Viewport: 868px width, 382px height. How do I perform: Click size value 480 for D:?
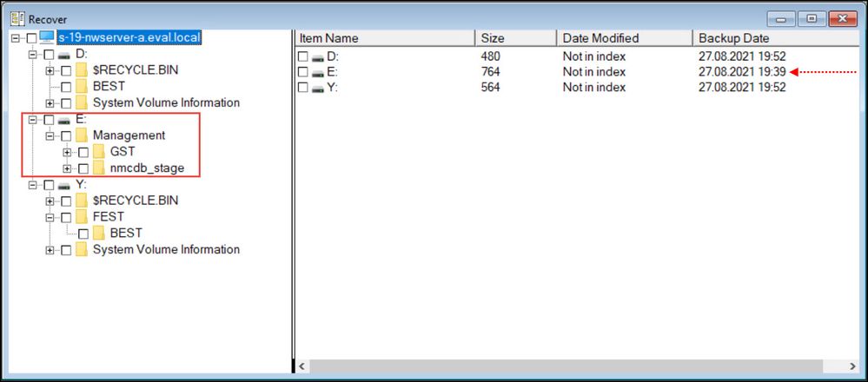[x=490, y=56]
